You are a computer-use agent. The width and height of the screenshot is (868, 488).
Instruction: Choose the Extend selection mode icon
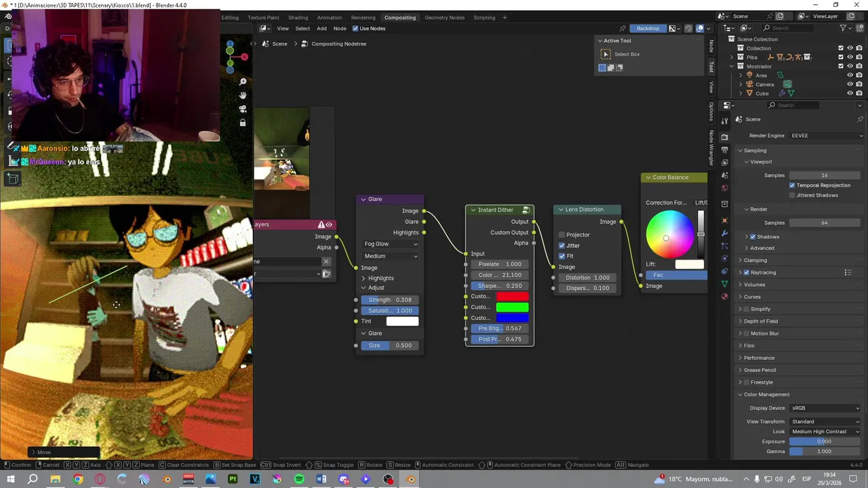610,67
